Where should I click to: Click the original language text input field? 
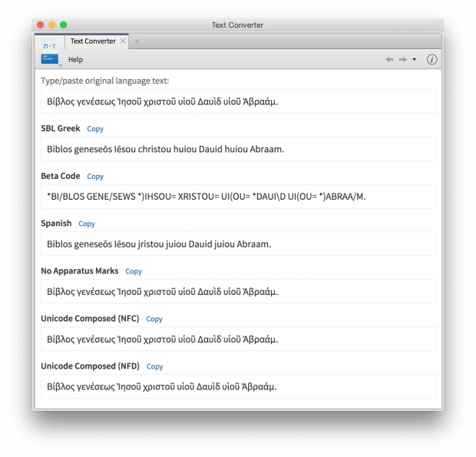(x=238, y=101)
